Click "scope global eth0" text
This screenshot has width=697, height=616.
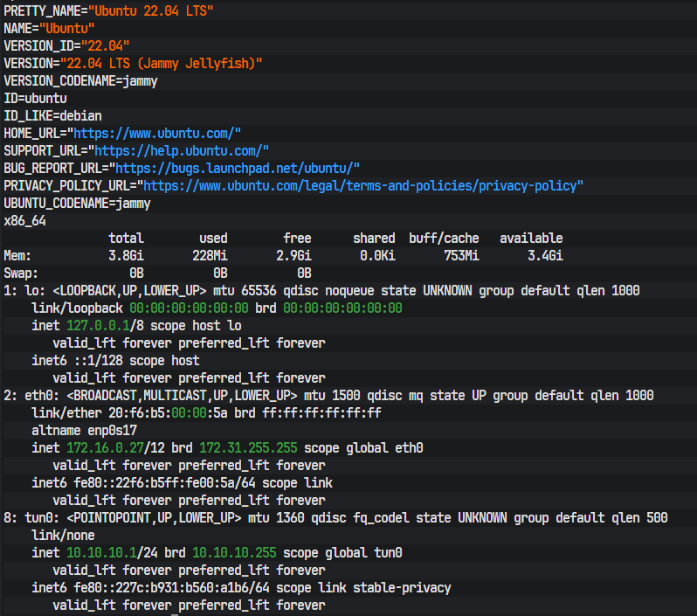pyautogui.click(x=363, y=448)
